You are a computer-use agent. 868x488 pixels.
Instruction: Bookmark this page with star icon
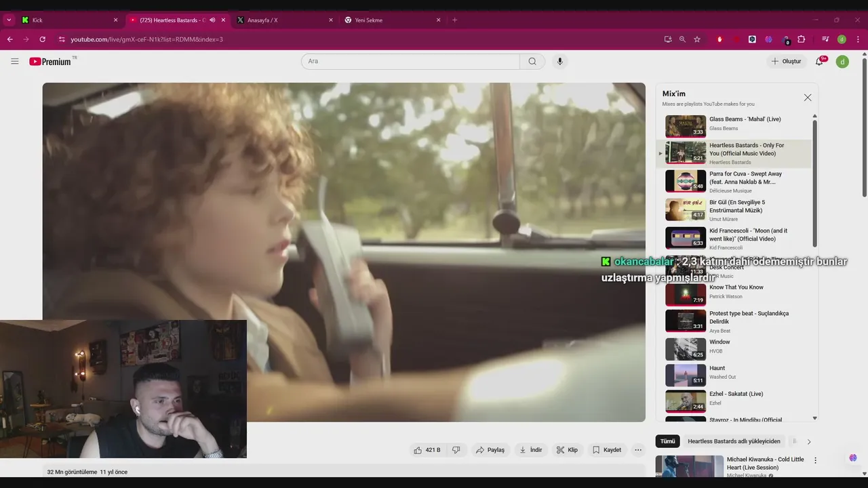pyautogui.click(x=697, y=39)
